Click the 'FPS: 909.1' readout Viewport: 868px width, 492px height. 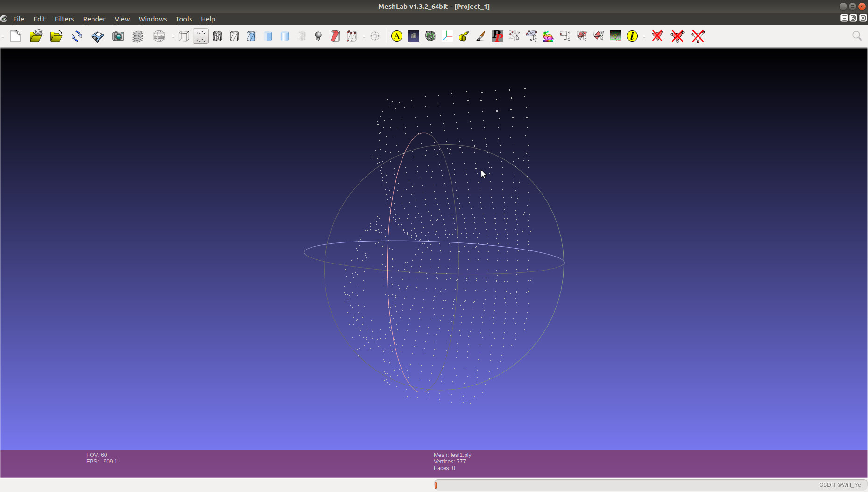102,462
